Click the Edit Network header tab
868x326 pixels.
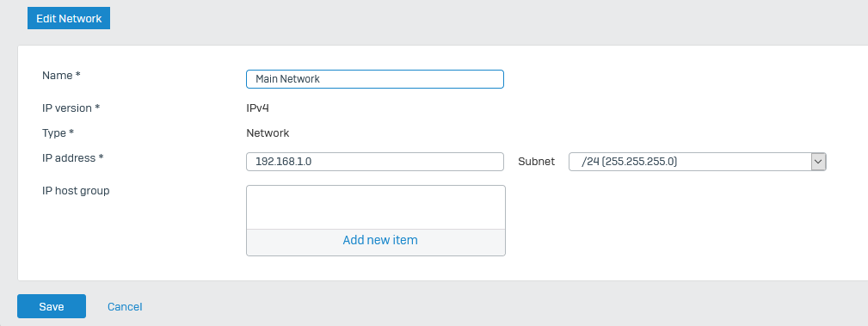point(69,18)
